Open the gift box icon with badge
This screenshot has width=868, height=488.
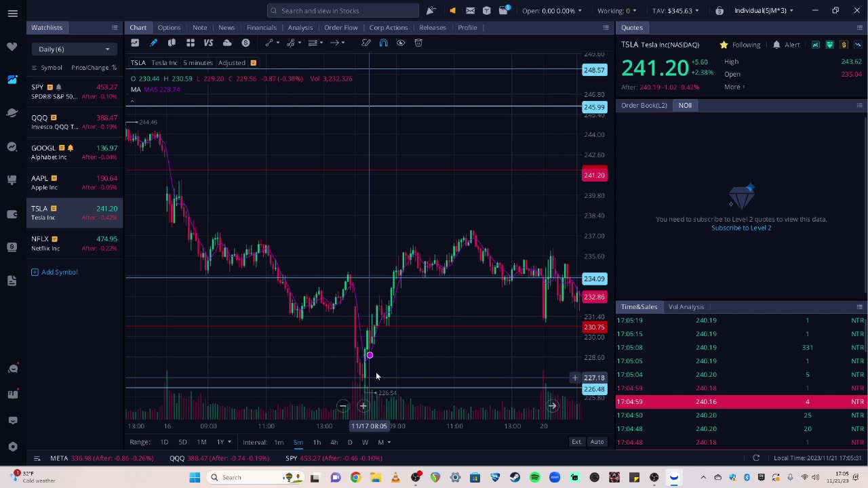coord(504,10)
